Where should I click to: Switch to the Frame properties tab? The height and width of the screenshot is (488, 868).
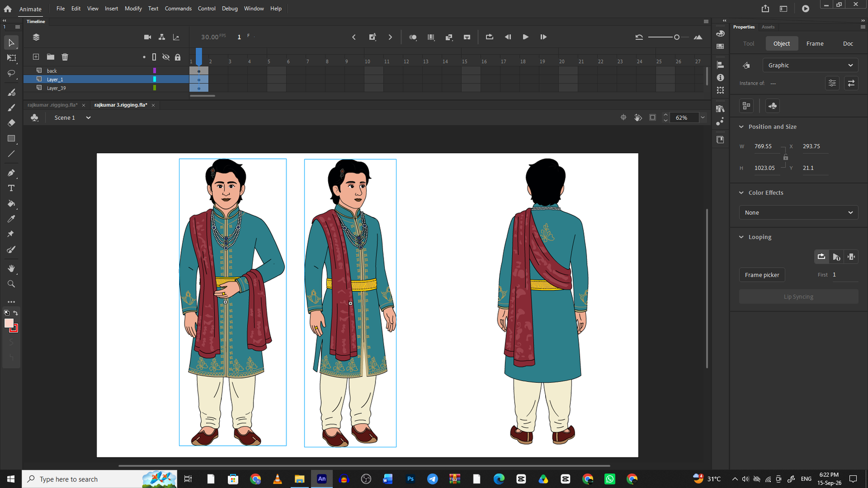point(815,43)
